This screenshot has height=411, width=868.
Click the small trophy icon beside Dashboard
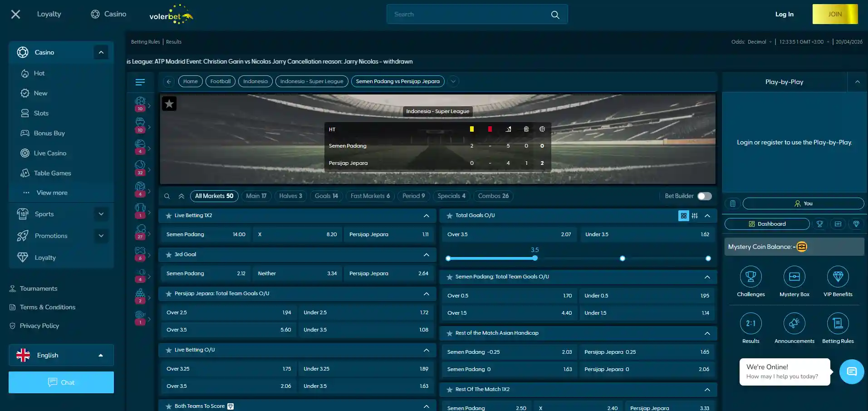coord(819,224)
